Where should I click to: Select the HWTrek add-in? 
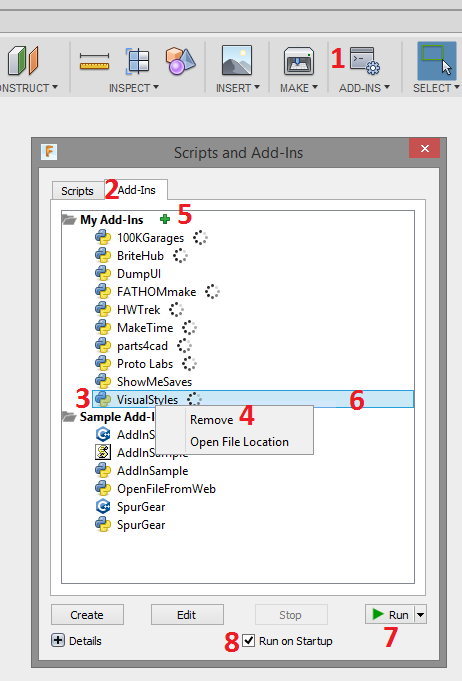coord(139,309)
